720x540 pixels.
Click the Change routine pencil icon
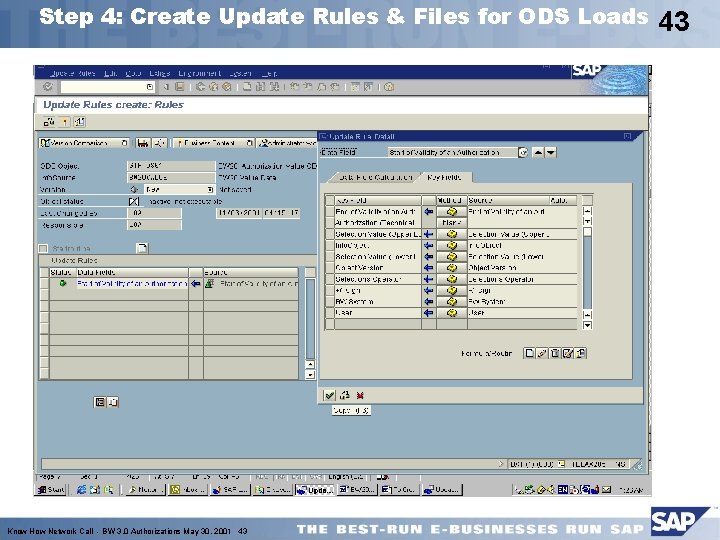pyautogui.click(x=542, y=353)
